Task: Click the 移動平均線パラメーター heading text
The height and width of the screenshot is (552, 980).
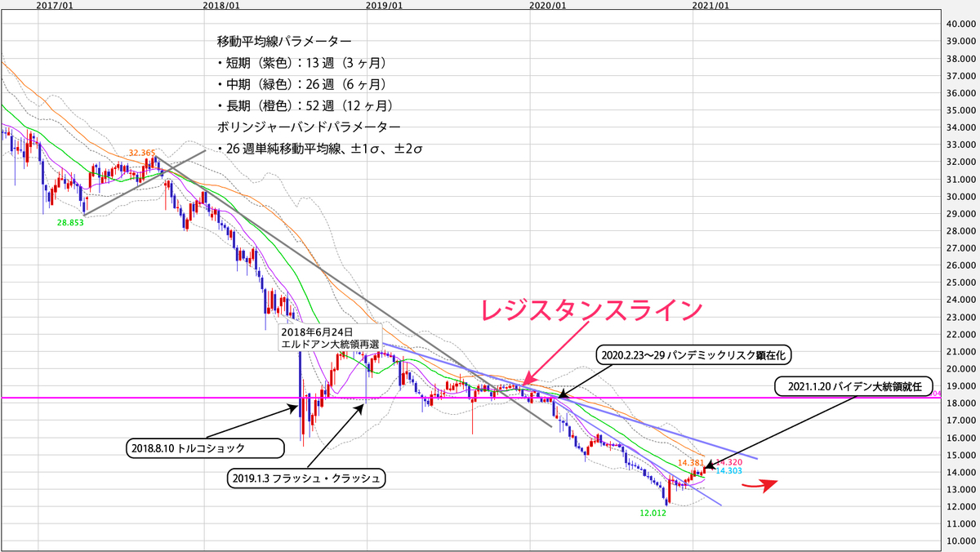Action: tap(285, 41)
